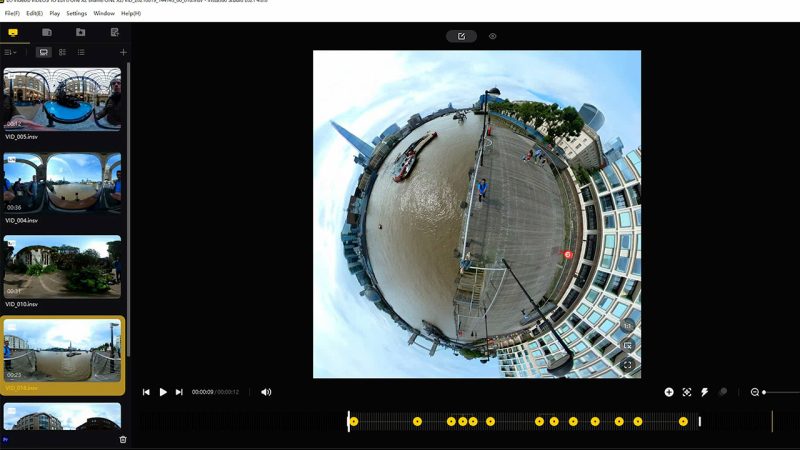
Task: Click the trim end handle on timeline
Action: tap(699, 421)
